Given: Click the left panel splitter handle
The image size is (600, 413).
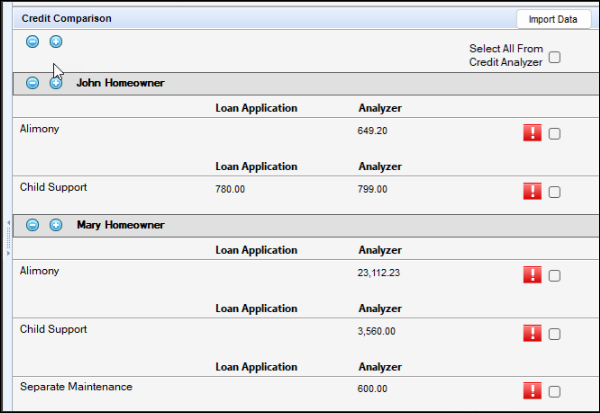Looking at the screenshot, I should (x=8, y=232).
